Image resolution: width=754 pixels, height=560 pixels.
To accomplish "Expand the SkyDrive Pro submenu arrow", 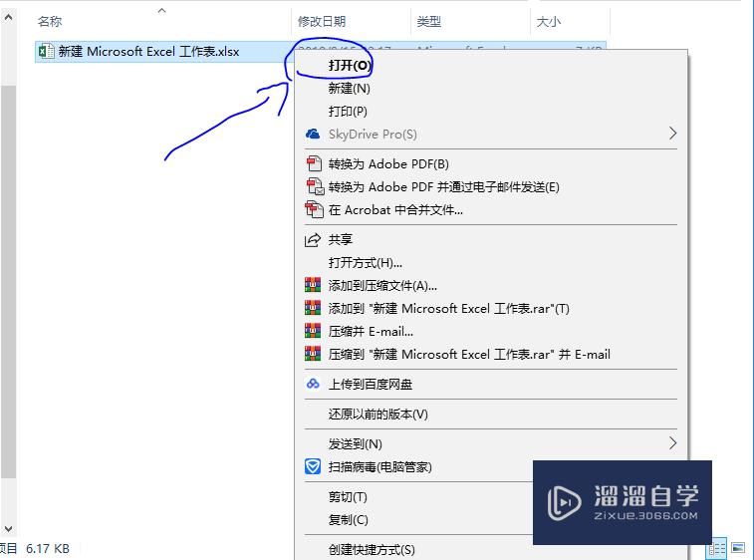I will pos(672,134).
